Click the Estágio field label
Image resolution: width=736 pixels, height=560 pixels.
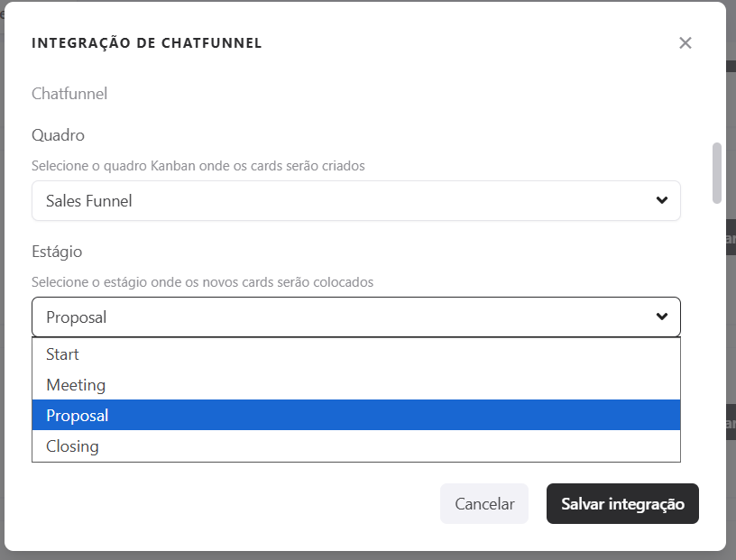pyautogui.click(x=57, y=252)
